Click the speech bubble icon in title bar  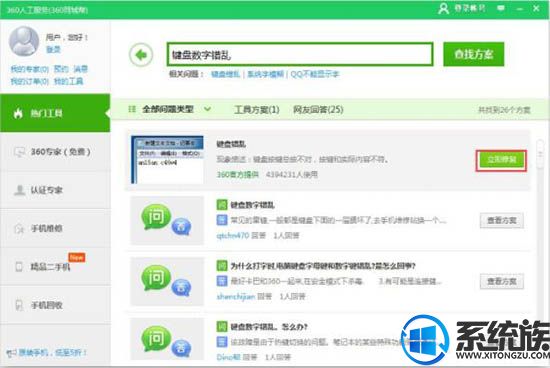point(501,8)
